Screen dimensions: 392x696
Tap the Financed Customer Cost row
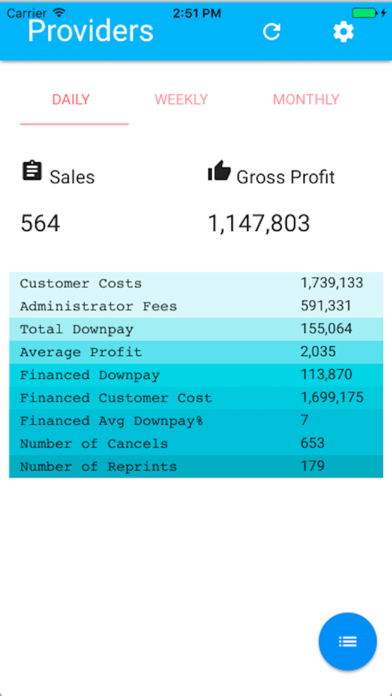[196, 398]
